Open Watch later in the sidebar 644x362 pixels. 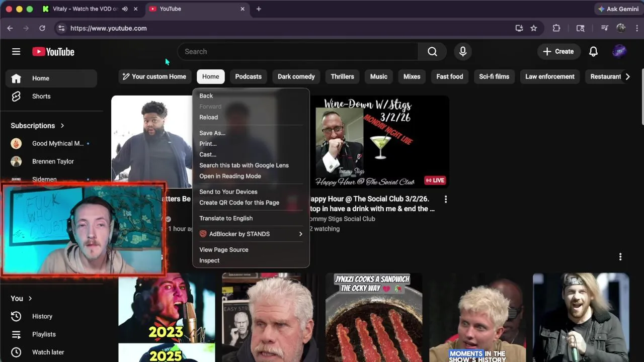51,352
